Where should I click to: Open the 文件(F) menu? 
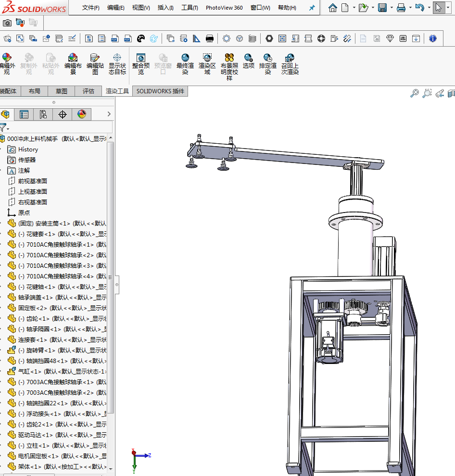(x=91, y=8)
